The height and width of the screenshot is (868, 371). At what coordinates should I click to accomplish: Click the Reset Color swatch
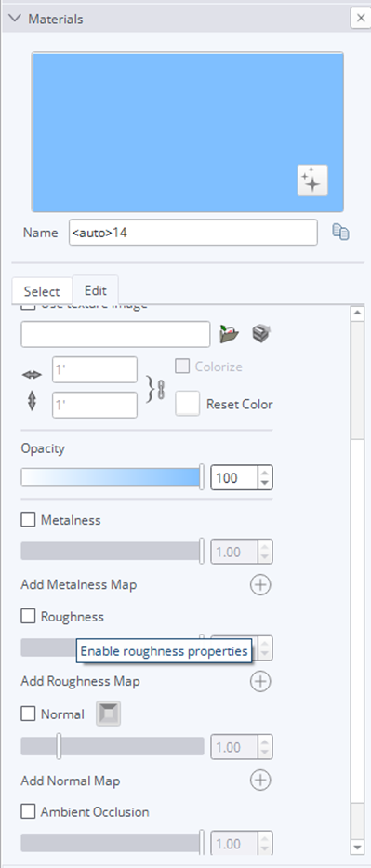click(188, 404)
